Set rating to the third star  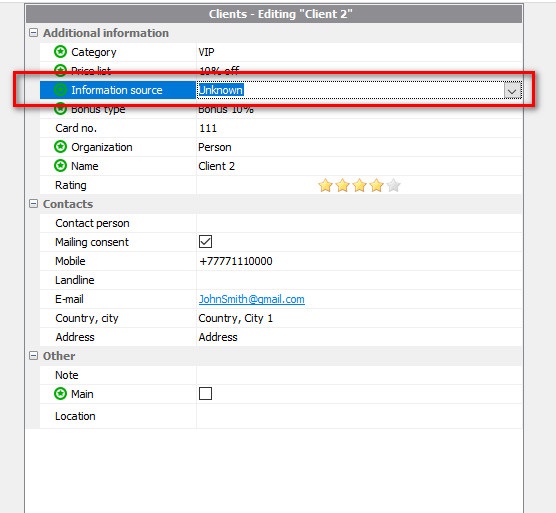[359, 185]
